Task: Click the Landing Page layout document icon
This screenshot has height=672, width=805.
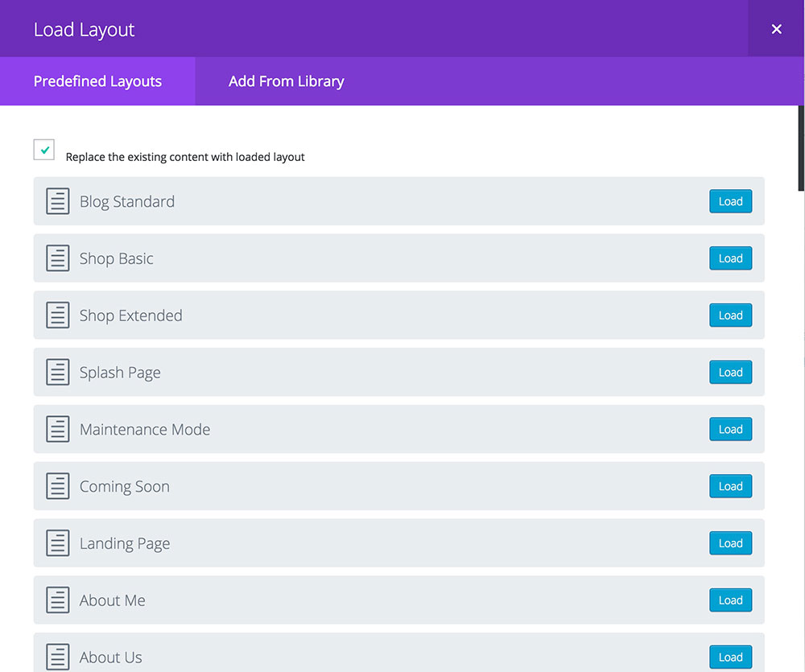Action: (x=57, y=543)
